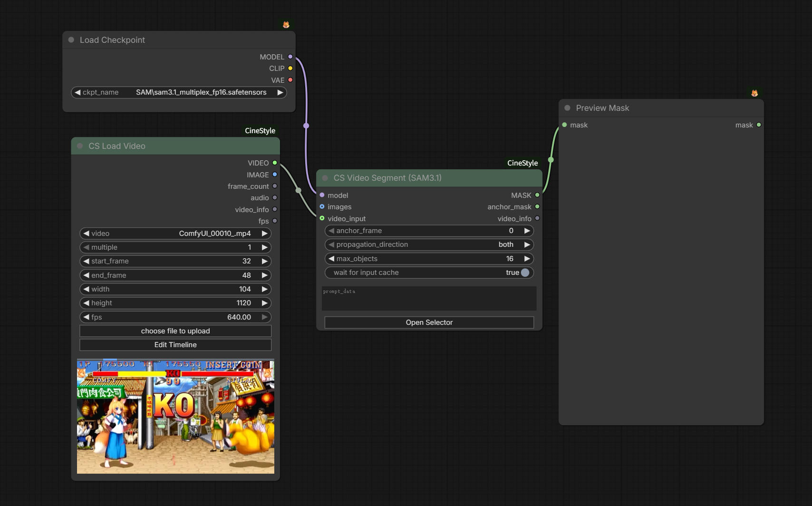Collapse the CS Load Video node dot
Screen dimensions: 812x506
(80, 146)
